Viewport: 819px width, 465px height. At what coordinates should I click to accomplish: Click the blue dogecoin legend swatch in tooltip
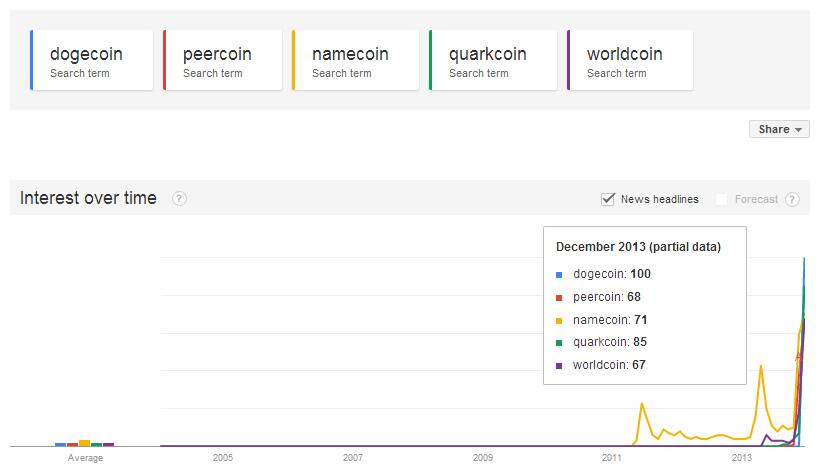(x=559, y=274)
